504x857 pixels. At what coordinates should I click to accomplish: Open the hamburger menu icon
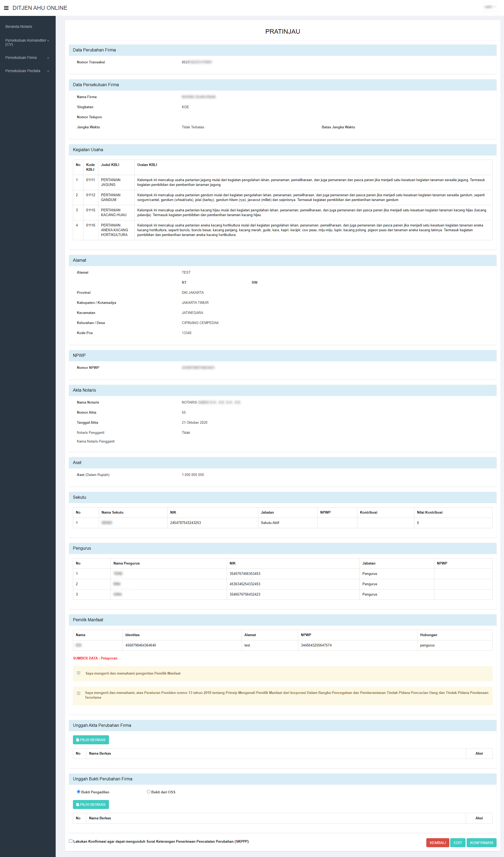pos(6,8)
